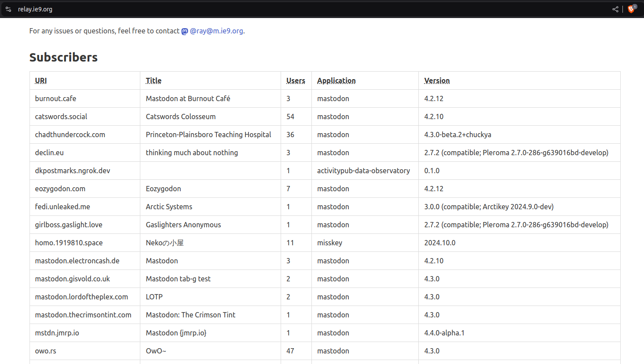Click the Users column header
The height and width of the screenshot is (364, 644).
click(296, 80)
